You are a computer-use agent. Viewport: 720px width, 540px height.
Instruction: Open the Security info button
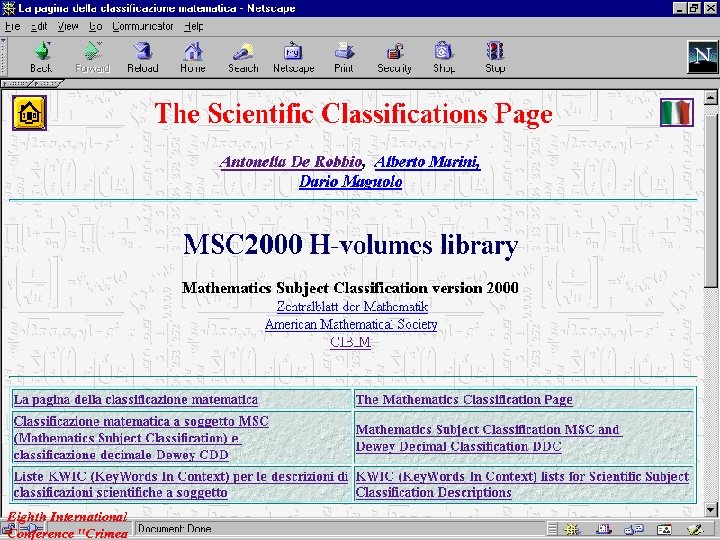pos(394,57)
